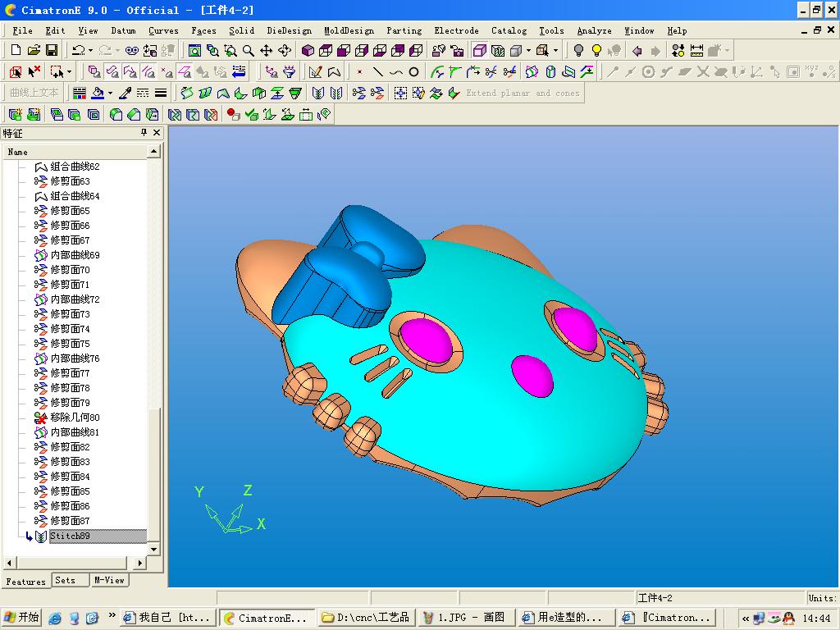Click the Undo arrow icon
The width and height of the screenshot is (840, 630).
78,50
